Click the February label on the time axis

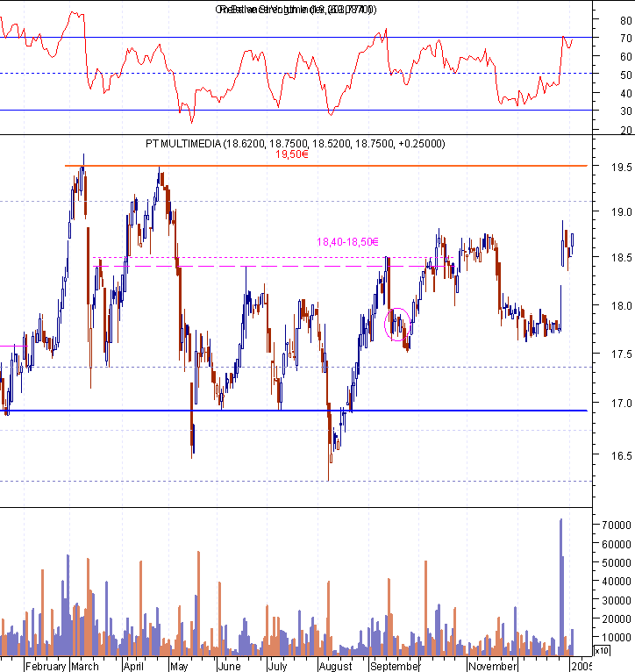(x=46, y=667)
